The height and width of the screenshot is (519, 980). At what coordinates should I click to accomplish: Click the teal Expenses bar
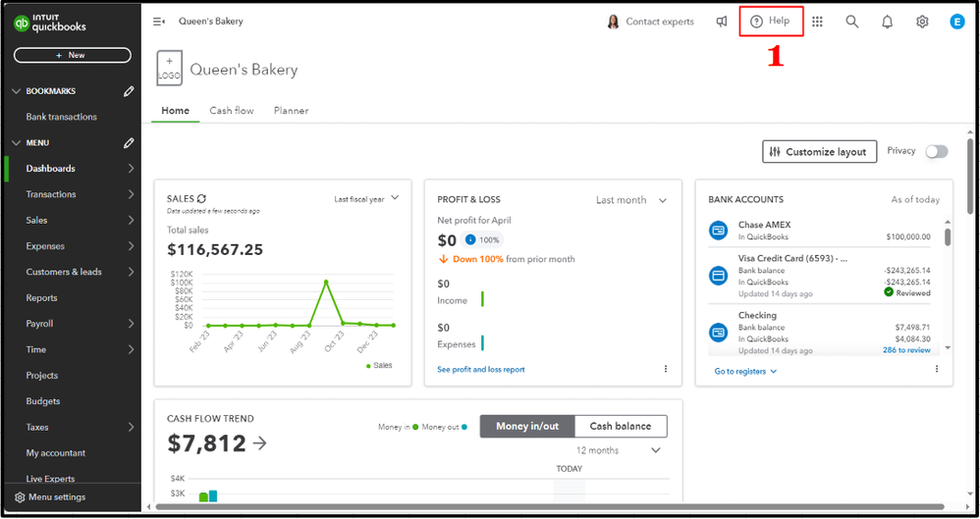[482, 342]
